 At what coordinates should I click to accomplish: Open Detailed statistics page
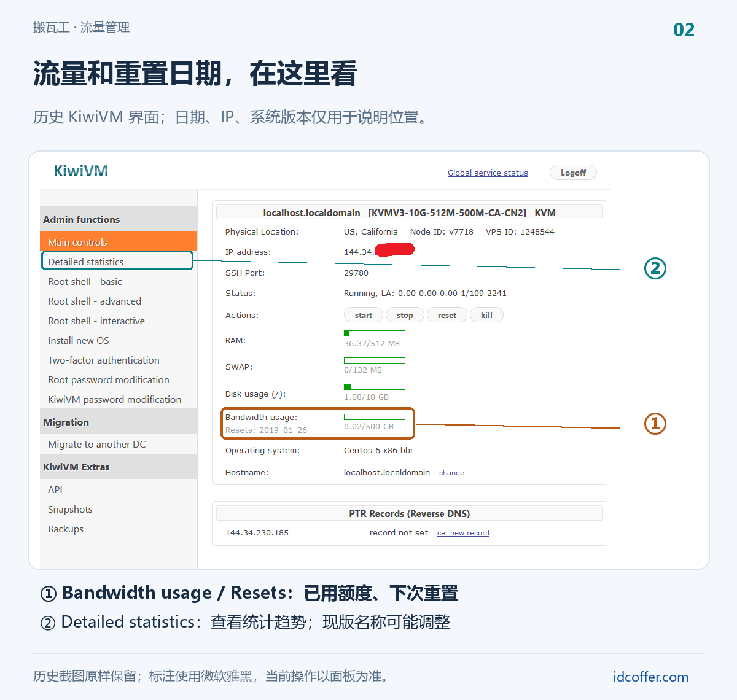[117, 261]
